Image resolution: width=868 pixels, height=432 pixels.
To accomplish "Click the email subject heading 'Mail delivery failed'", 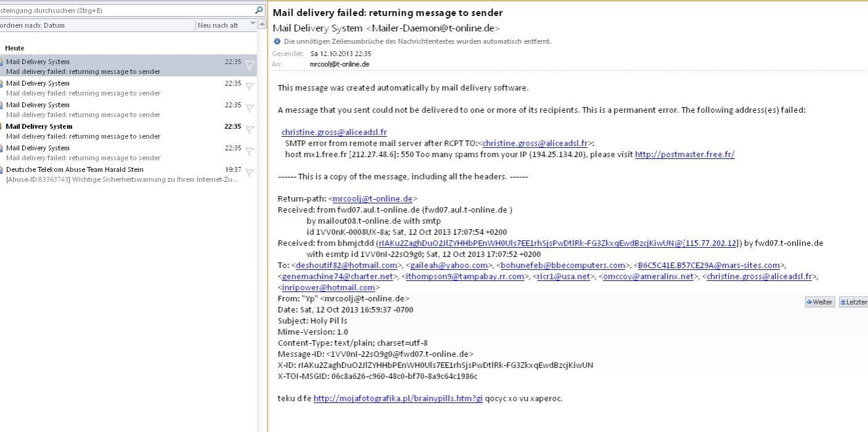I will pyautogui.click(x=388, y=12).
